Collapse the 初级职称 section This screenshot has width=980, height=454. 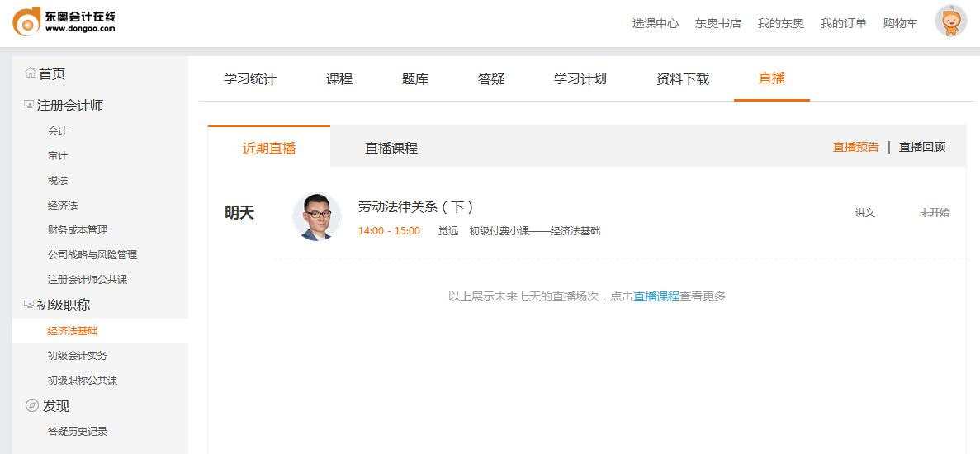tap(30, 305)
